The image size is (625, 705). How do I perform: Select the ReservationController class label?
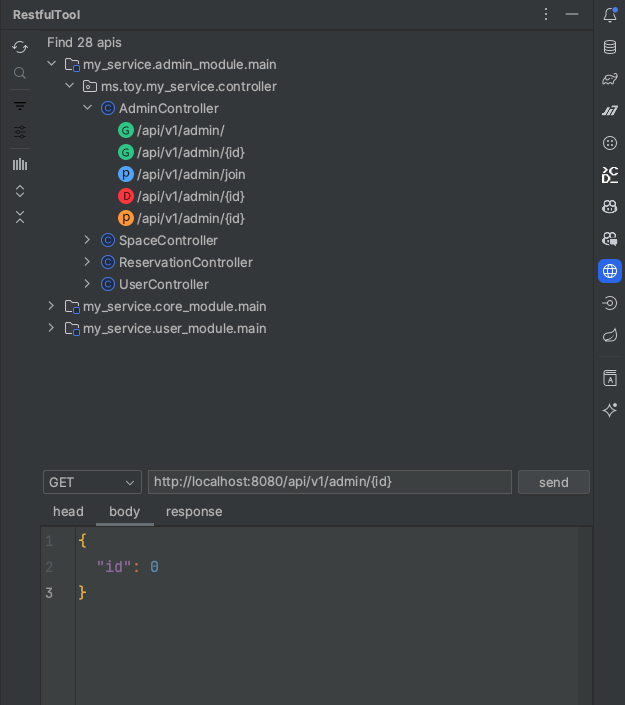[x=186, y=263]
